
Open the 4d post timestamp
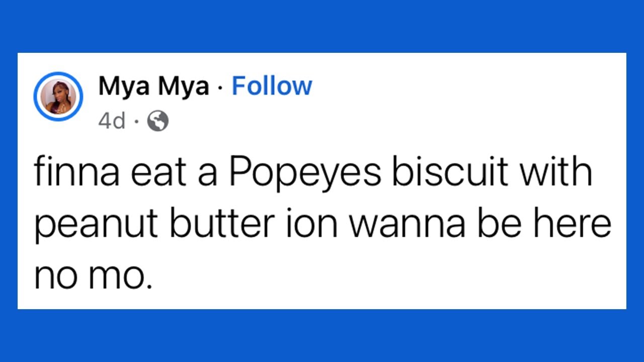coord(112,121)
